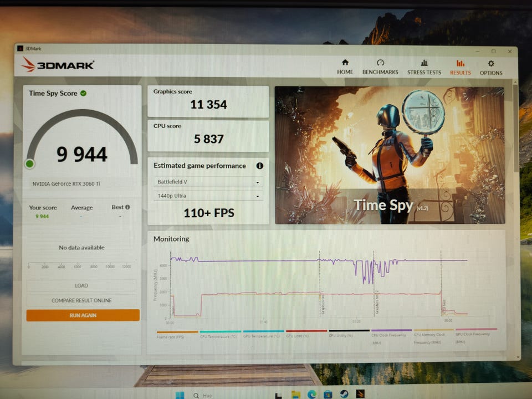The image size is (532, 399).
Task: Expand the Battlefield V game dropdown
Action: tap(208, 182)
